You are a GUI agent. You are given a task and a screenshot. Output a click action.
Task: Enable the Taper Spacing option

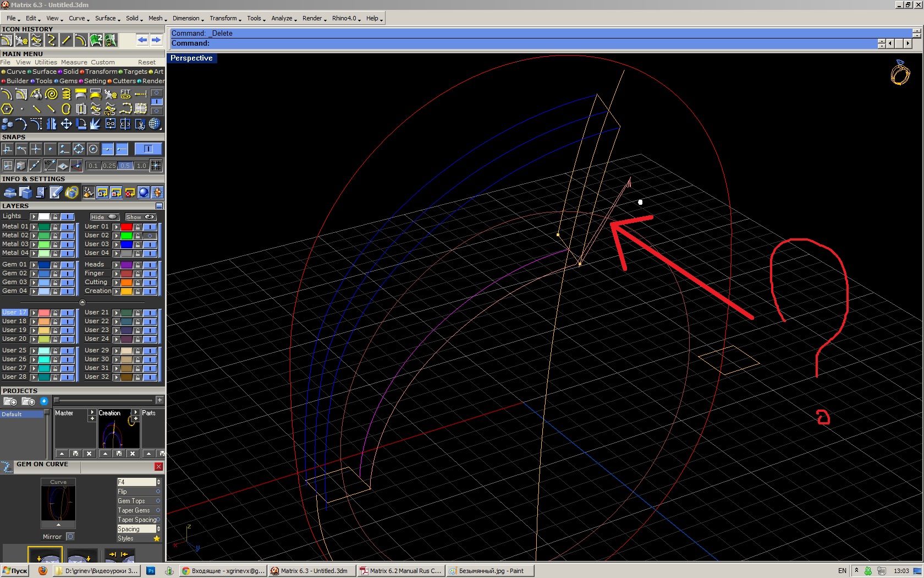click(158, 520)
